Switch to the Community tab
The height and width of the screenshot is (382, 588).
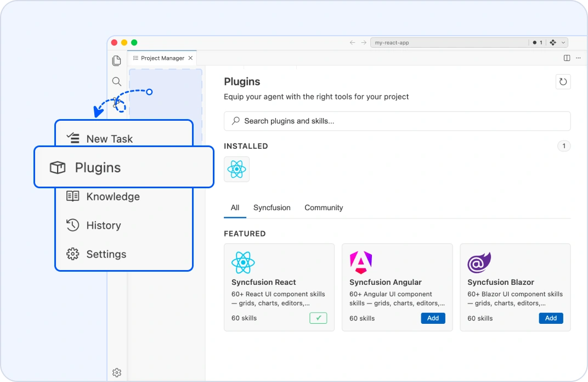click(324, 207)
